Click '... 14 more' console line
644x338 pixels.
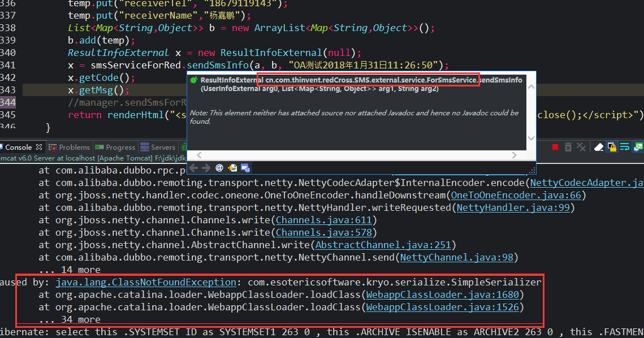point(70,270)
